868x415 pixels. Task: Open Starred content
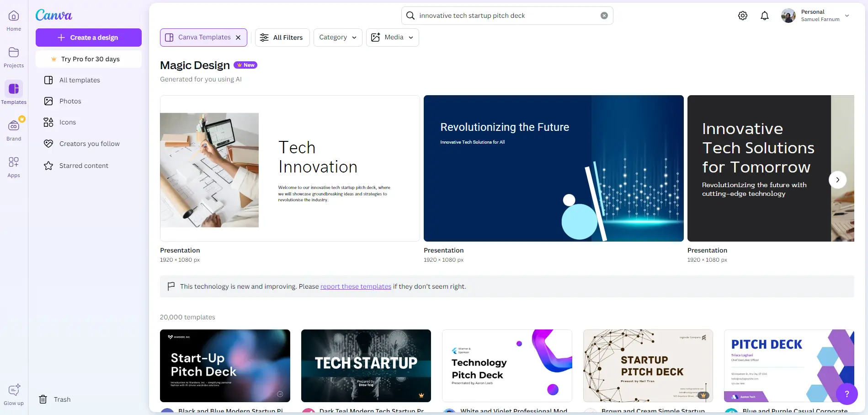pos(89,166)
